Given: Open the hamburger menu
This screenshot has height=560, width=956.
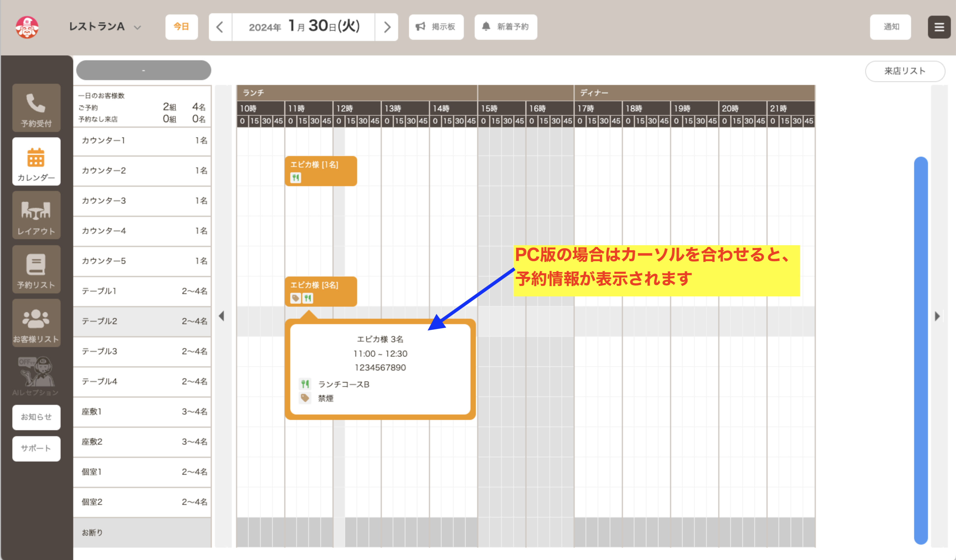Looking at the screenshot, I should click(939, 27).
